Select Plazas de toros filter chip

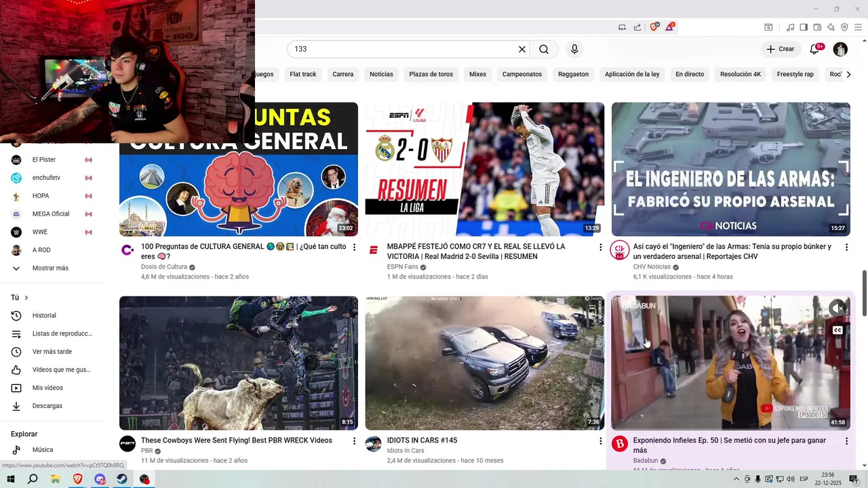pos(431,75)
